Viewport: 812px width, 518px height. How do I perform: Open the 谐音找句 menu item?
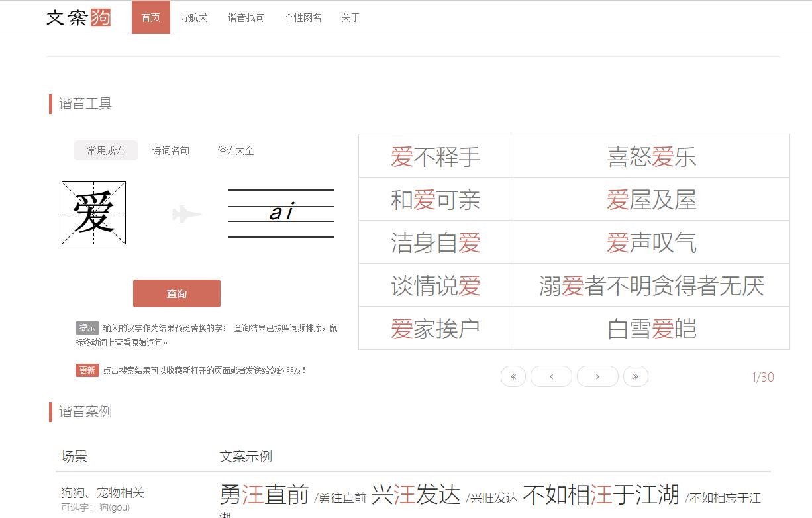246,17
